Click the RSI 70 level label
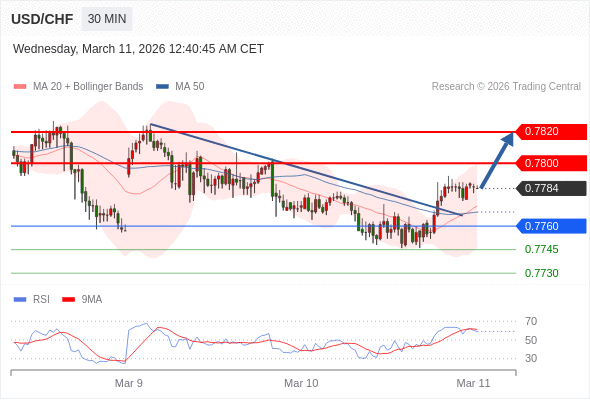This screenshot has height=400, width=590. tap(531, 321)
